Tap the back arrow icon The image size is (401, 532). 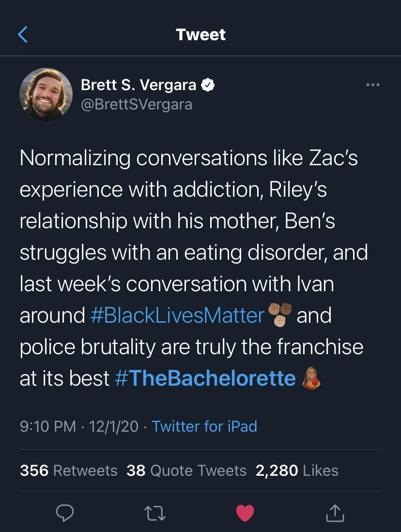point(23,34)
